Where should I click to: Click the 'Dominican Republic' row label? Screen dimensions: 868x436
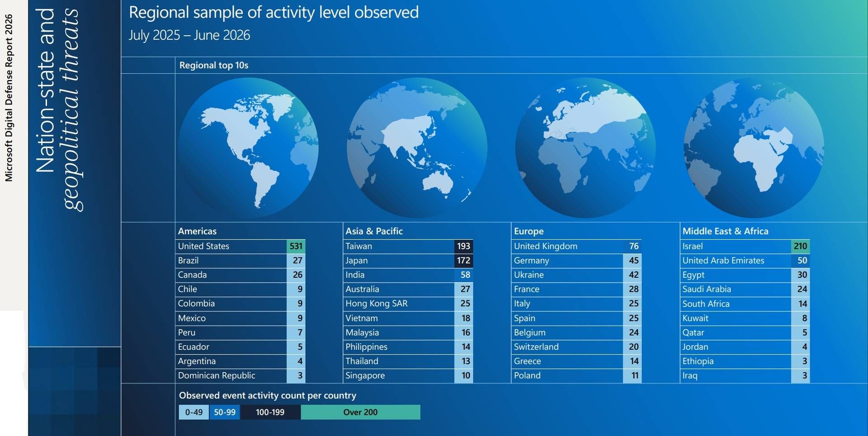click(x=217, y=375)
